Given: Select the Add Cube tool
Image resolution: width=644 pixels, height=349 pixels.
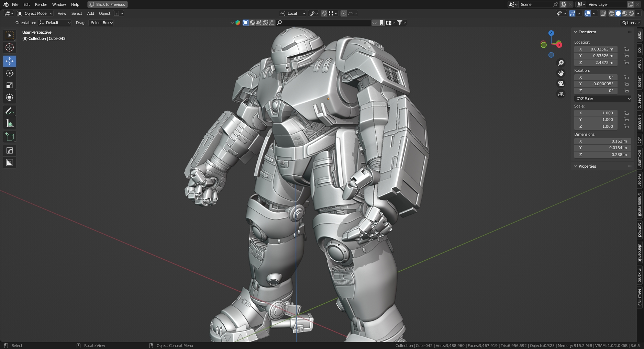Looking at the screenshot, I should 10,137.
